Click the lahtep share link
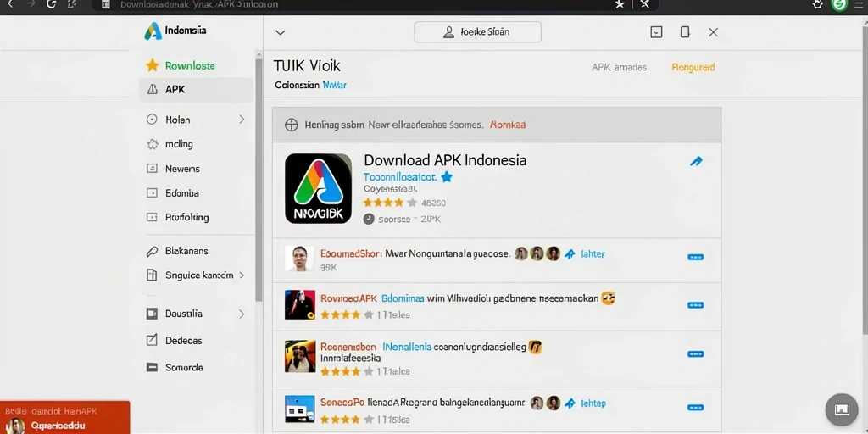The width and height of the screenshot is (868, 434). pos(593,403)
